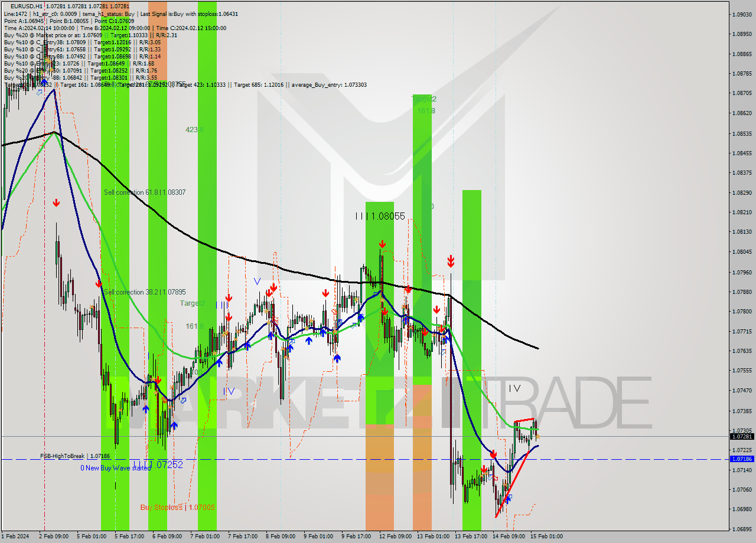Click the 'Buy Stoploss | 1.07005' label
This screenshot has height=543, width=756.
tap(177, 508)
